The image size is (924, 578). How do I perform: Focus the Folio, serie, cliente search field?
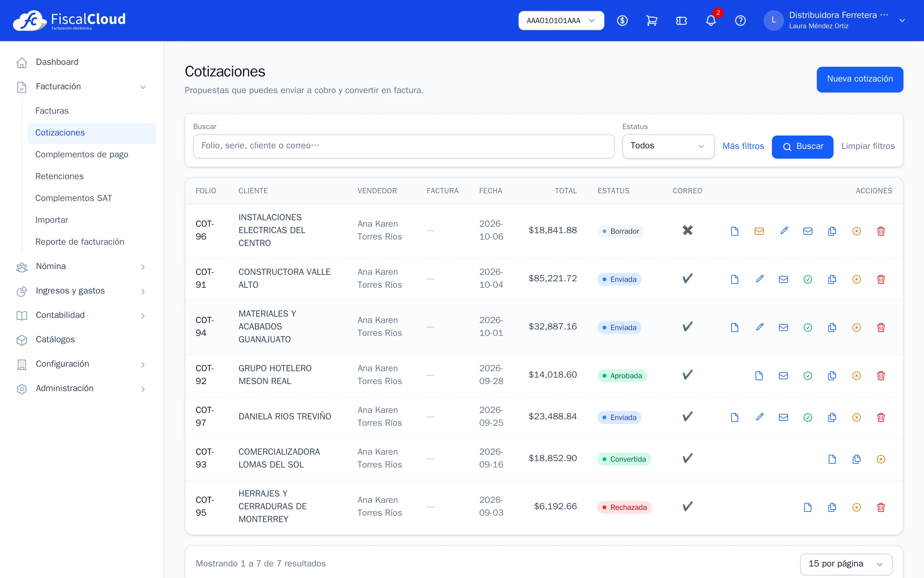(404, 146)
